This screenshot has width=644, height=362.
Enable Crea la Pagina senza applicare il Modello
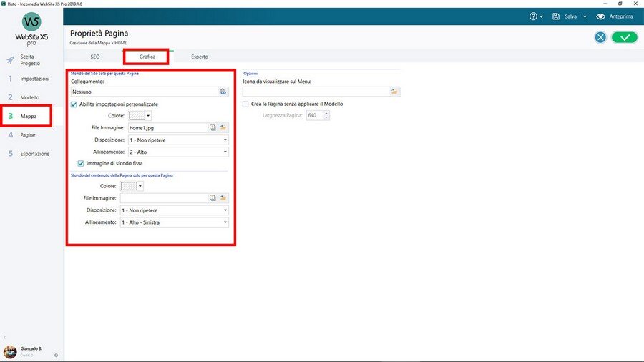245,104
